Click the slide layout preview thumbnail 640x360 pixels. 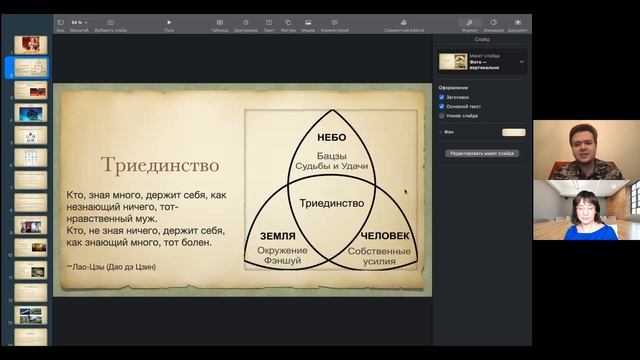click(x=453, y=62)
